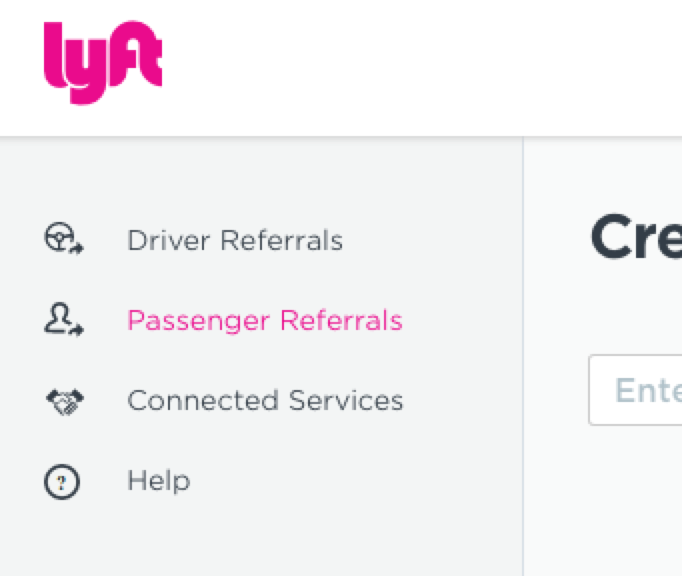Click the person Passenger Referrals icon
This screenshot has height=576, width=682.
(x=64, y=320)
